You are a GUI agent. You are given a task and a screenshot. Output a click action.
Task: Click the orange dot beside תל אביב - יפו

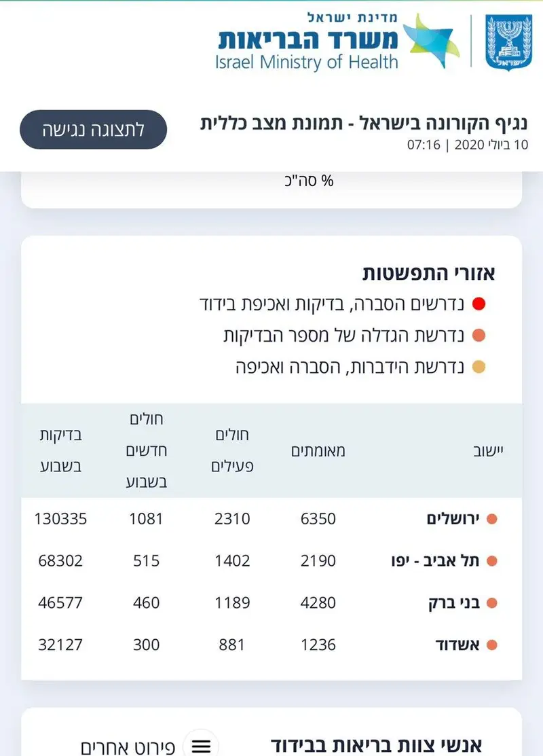point(491,561)
